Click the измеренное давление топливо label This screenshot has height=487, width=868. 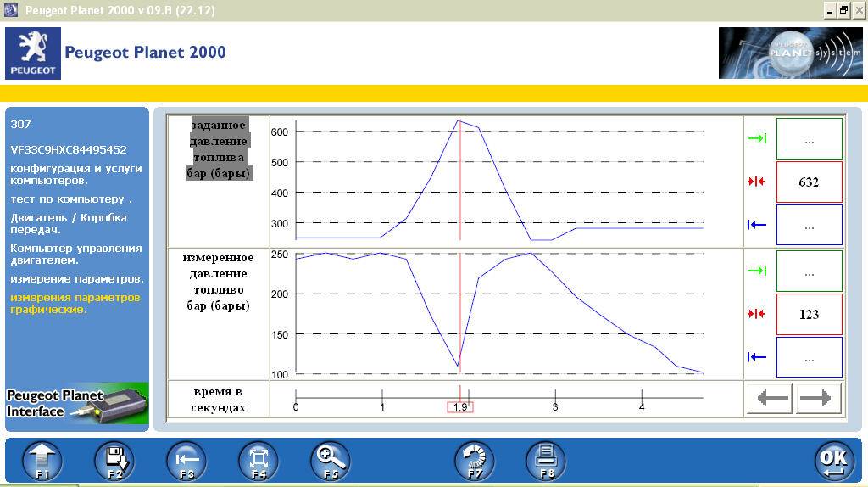[x=219, y=282]
